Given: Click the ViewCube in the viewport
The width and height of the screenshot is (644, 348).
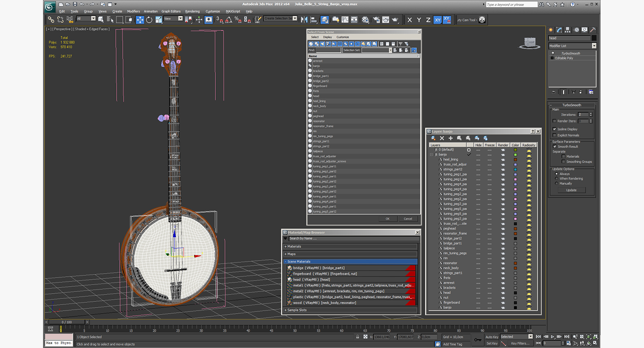Looking at the screenshot, I should pyautogui.click(x=530, y=42).
